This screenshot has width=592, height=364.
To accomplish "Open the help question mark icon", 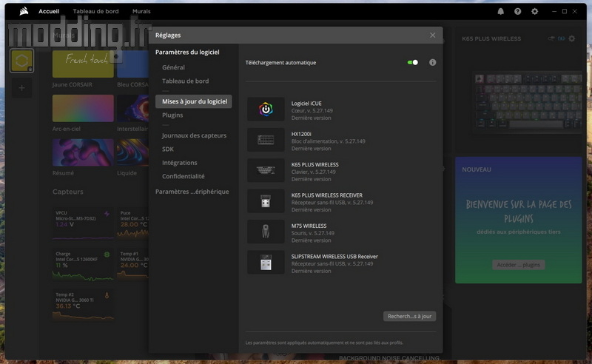I will pos(517,11).
